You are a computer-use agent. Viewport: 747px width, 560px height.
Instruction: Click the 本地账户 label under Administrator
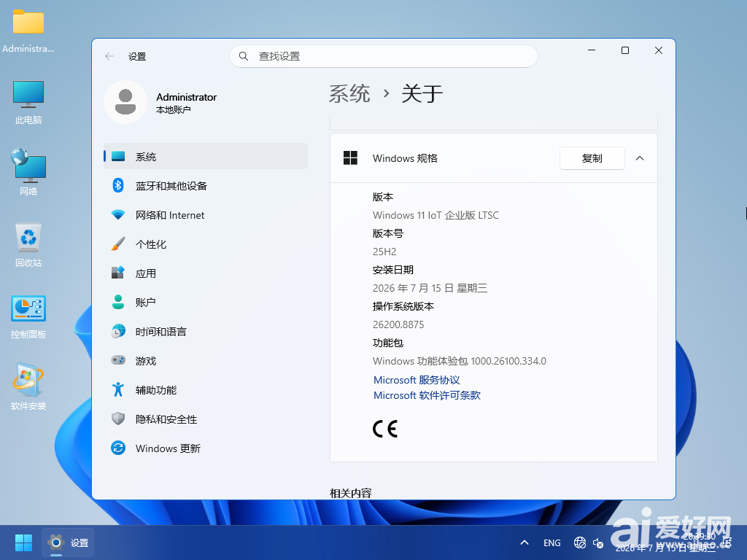tap(174, 110)
